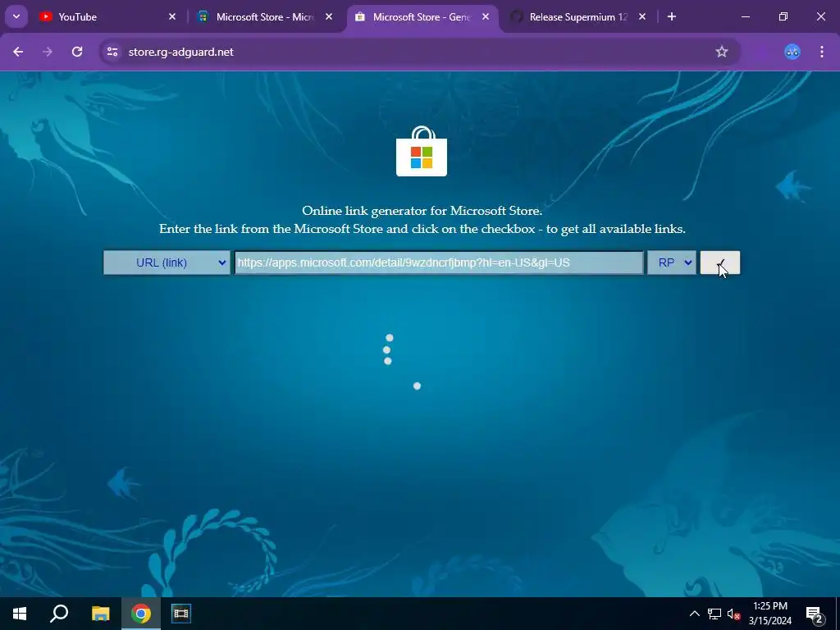Viewport: 840px width, 630px height.
Task: Open Windows search from the taskbar
Action: (x=59, y=614)
